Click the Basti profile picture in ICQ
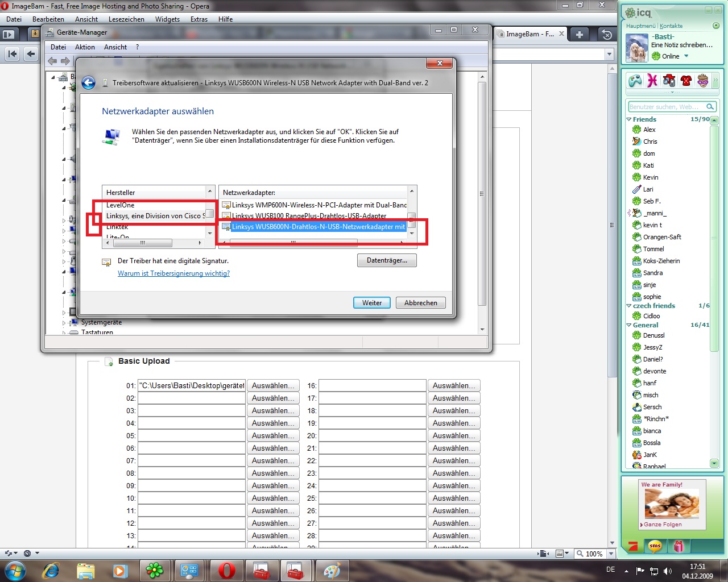Screen dimensions: 728x582 (637, 48)
